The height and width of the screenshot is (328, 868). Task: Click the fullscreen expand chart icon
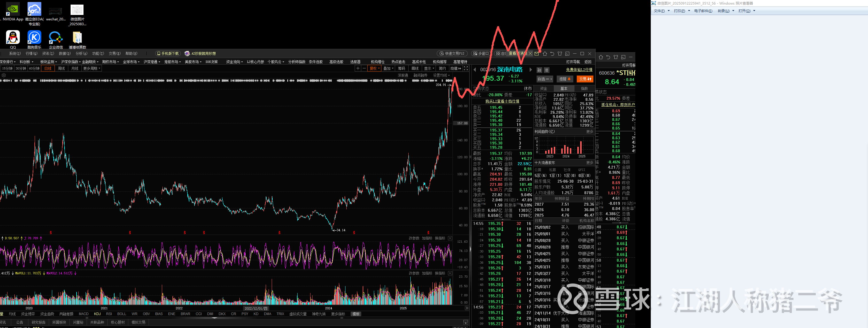[x=466, y=69]
